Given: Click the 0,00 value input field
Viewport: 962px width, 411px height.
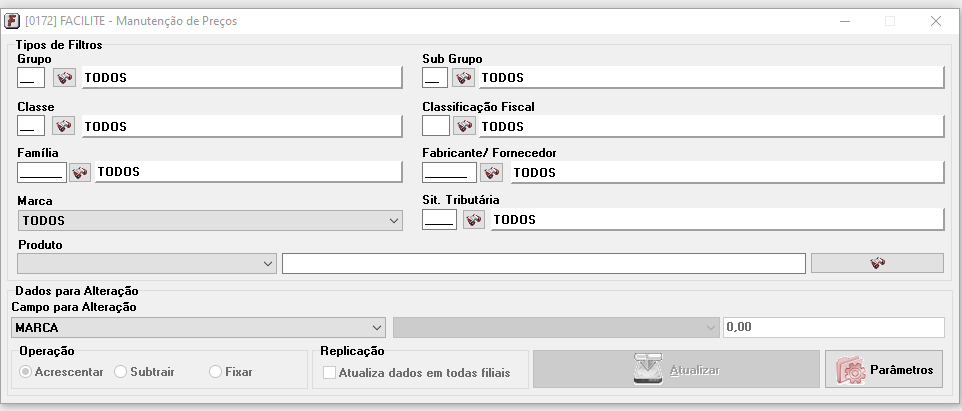Looking at the screenshot, I should coord(834,328).
